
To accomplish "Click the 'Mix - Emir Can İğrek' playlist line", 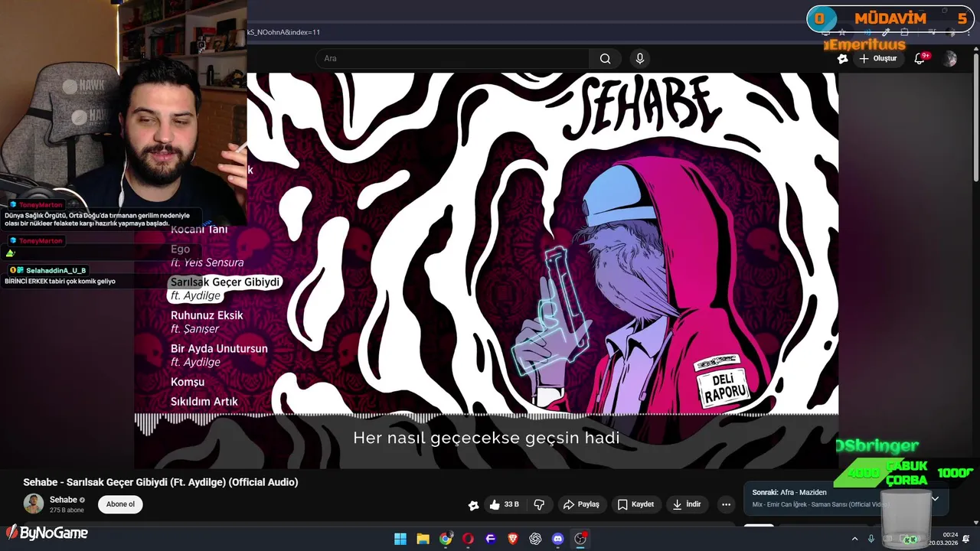I will coord(819,504).
